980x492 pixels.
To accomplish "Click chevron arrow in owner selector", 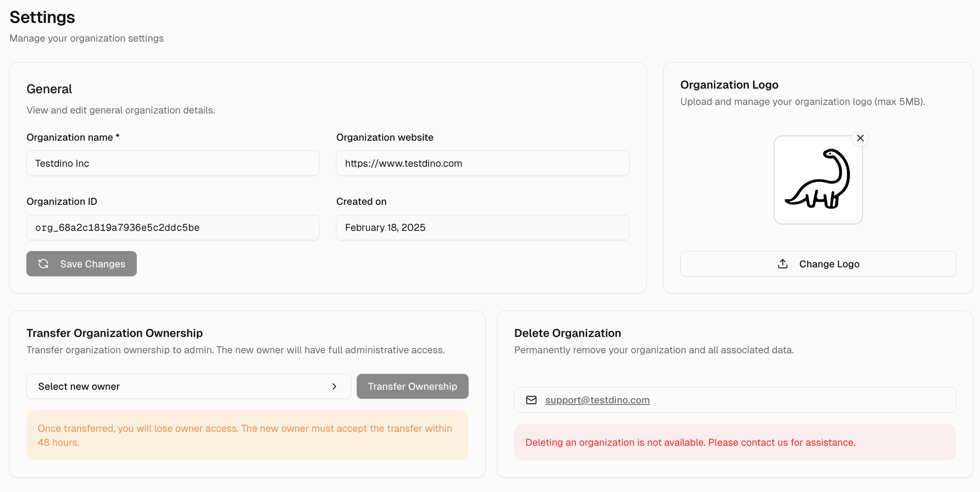I will 334,386.
